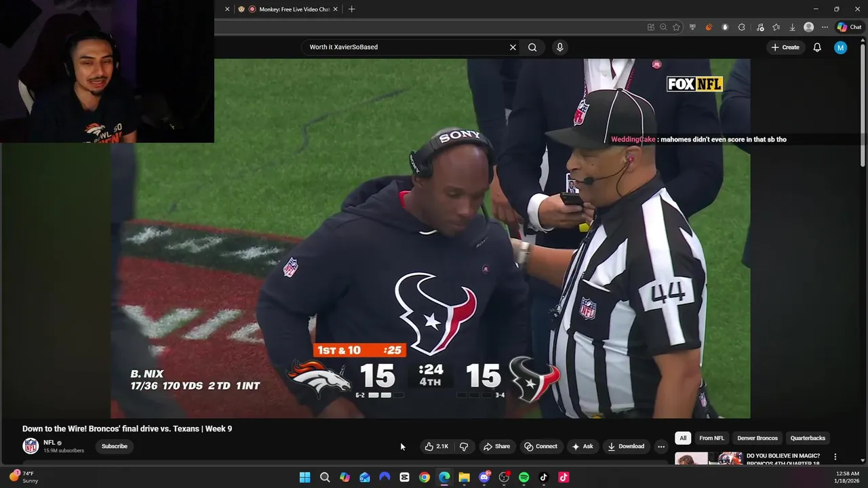Open the Do You Believe in Magic thumbnail
This screenshot has width=868, height=488.
coord(709,458)
